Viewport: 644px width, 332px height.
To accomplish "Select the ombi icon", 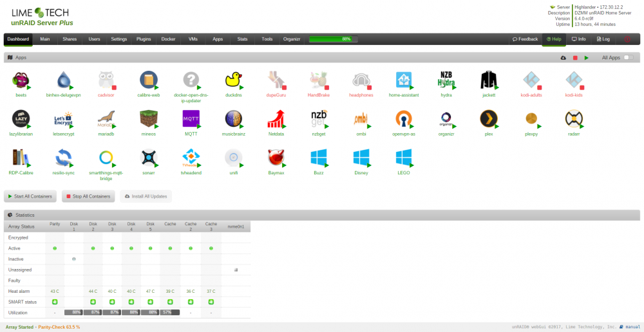I will pos(361,118).
